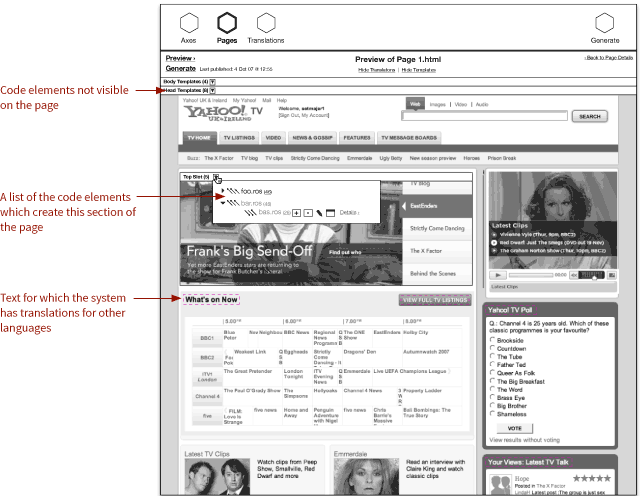The width and height of the screenshot is (640, 496).
Task: Expand the Head Templates dropdown arrow
Action: click(212, 90)
